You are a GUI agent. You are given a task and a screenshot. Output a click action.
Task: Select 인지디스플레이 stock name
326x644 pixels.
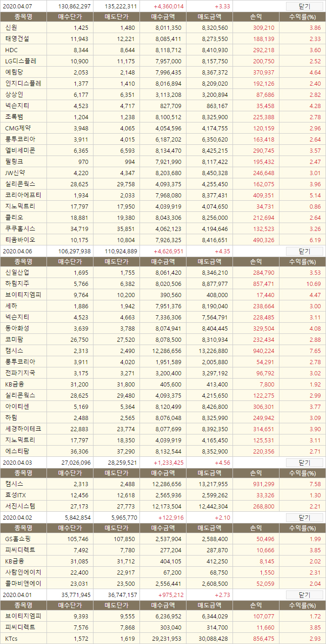point(23,83)
